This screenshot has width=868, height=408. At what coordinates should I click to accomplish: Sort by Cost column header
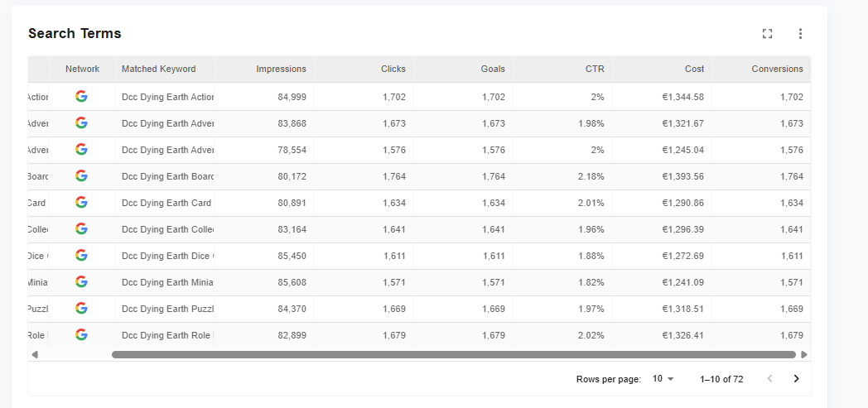point(662,70)
